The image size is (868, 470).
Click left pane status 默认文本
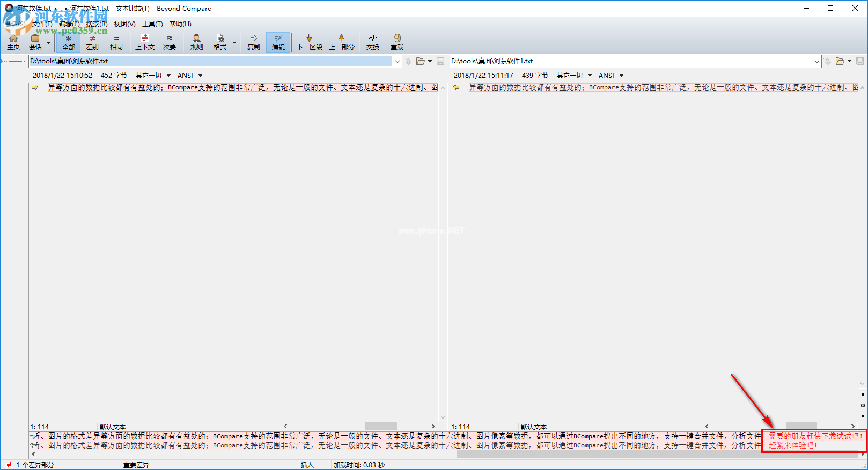[113, 427]
